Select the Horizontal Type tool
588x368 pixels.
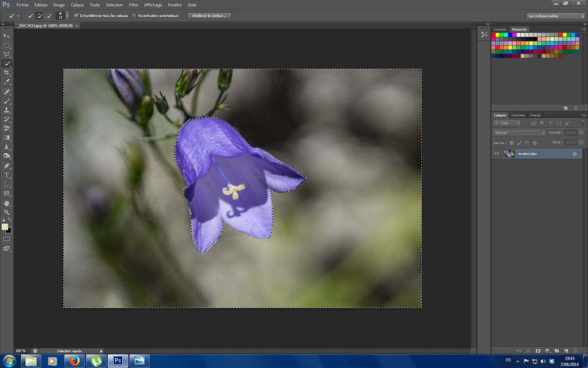pos(7,175)
